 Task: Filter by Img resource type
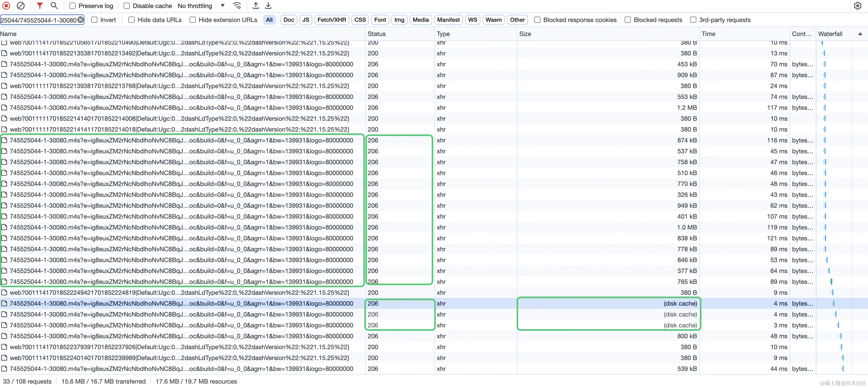399,20
